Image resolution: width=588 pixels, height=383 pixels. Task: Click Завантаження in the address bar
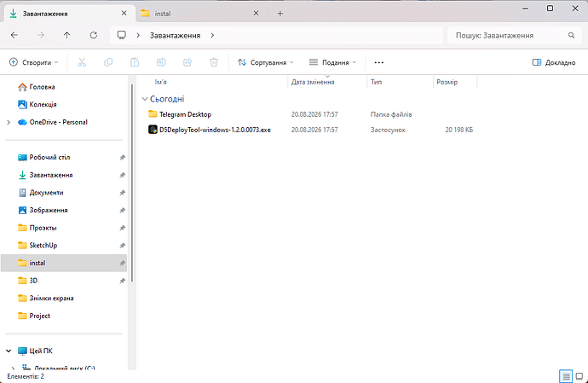tap(176, 35)
